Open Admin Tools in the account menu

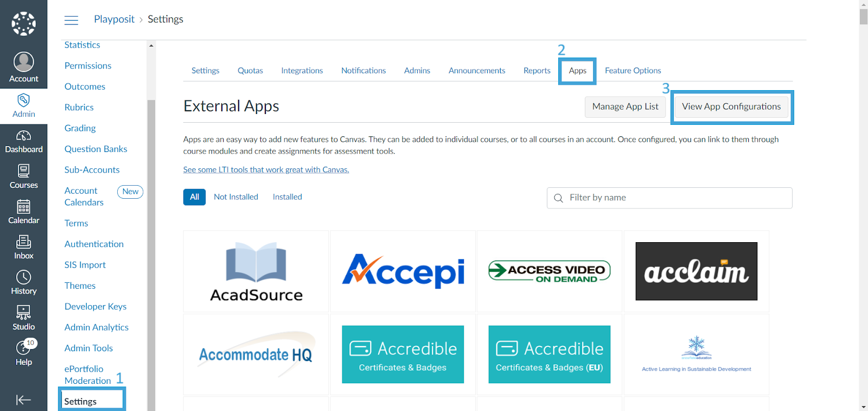pyautogui.click(x=89, y=348)
